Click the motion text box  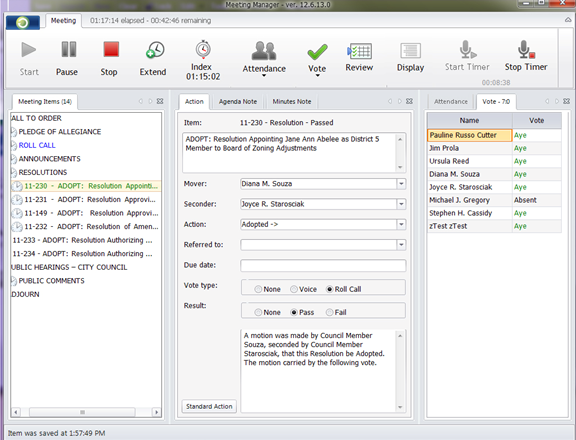tap(318, 370)
